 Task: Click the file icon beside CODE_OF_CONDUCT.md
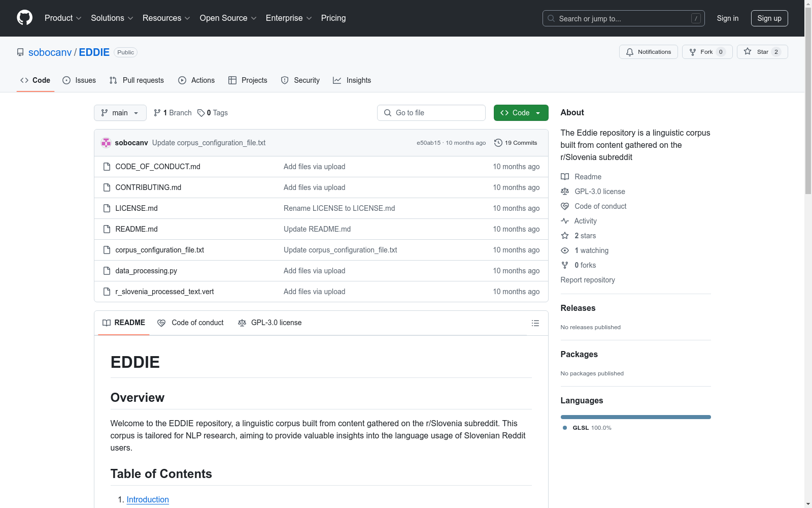107,167
